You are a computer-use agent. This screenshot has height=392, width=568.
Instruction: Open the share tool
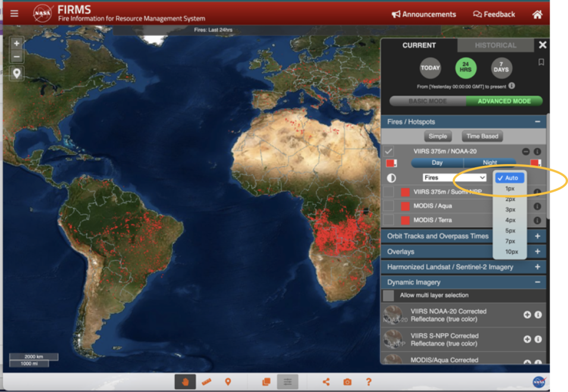coord(327,382)
